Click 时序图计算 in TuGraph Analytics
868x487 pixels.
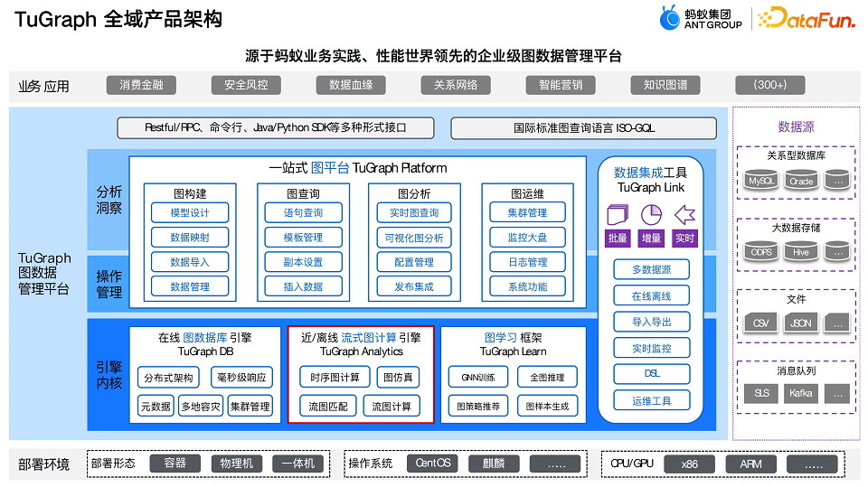tap(335, 378)
